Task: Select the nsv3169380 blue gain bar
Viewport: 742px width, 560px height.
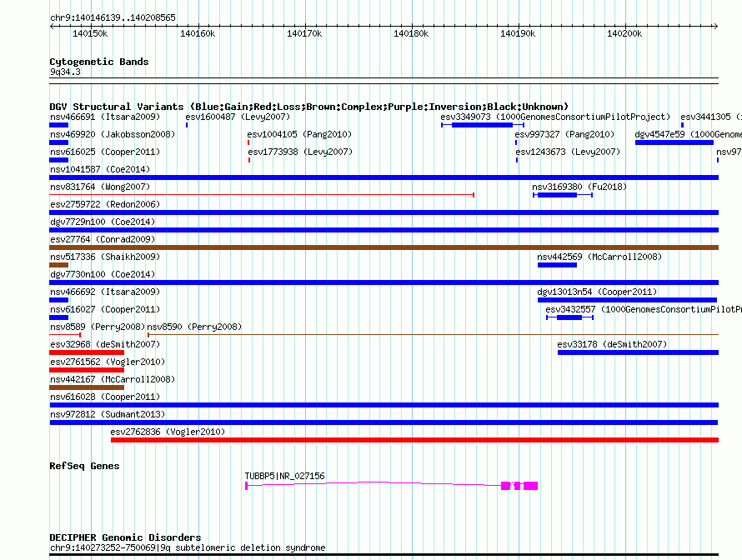Action: (563, 195)
